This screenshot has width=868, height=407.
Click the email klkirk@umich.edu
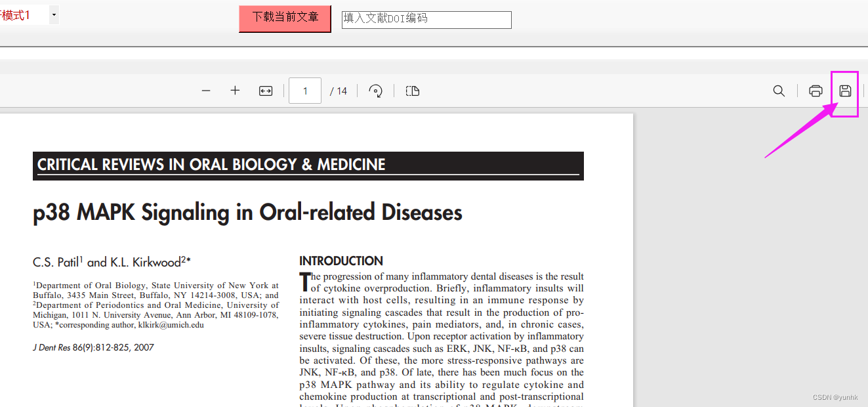tap(171, 324)
